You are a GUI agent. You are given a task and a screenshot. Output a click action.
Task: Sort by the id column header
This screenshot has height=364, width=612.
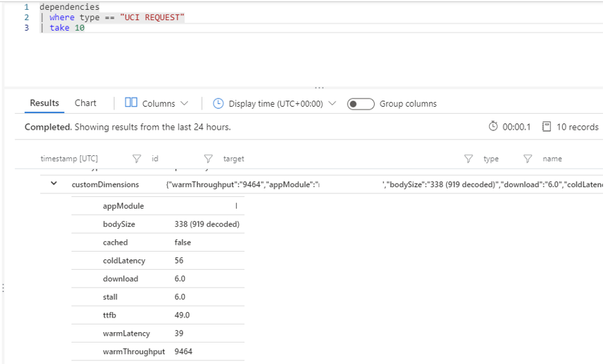click(x=155, y=158)
